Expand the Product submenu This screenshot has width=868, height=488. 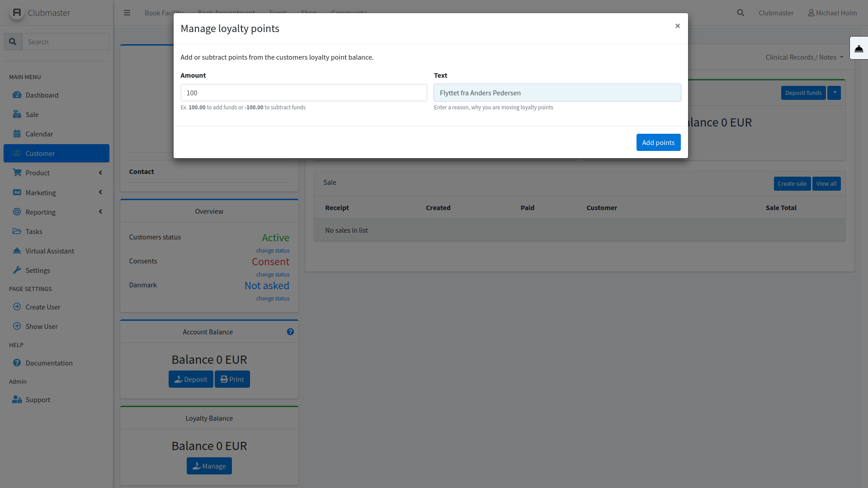[x=100, y=173]
